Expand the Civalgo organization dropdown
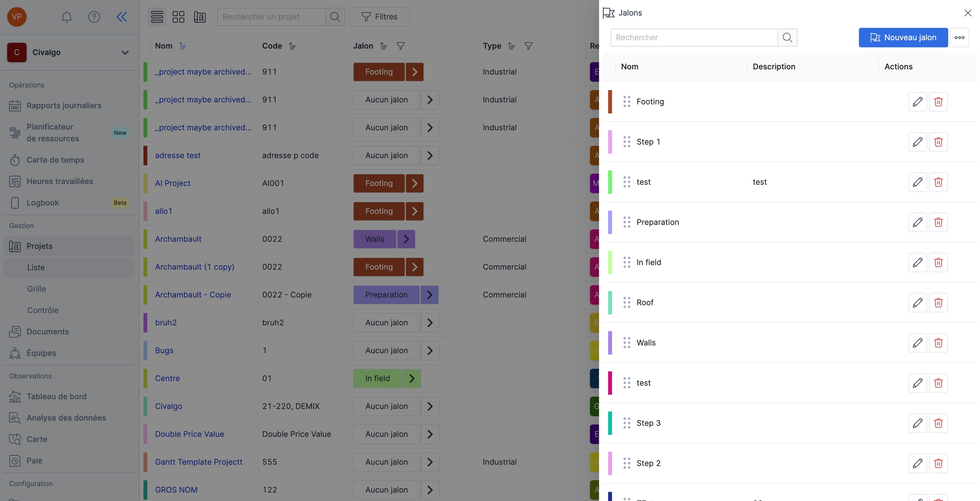Viewport: 980px width, 501px height. 125,53
